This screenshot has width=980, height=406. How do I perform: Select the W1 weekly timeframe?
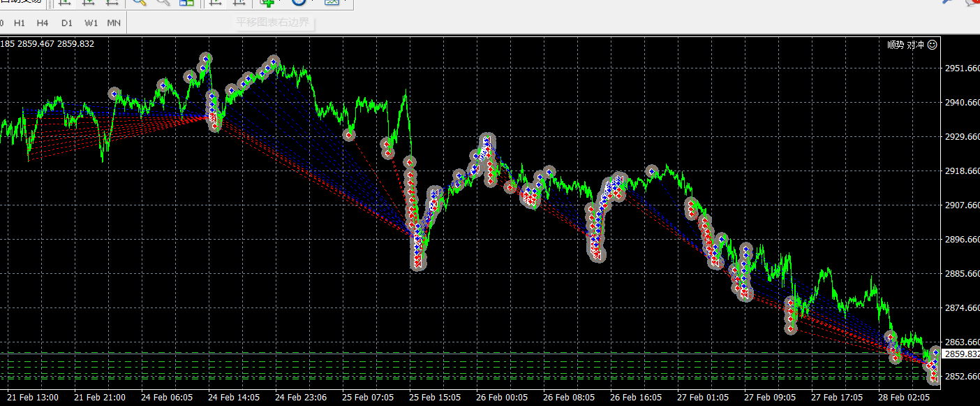[x=91, y=23]
